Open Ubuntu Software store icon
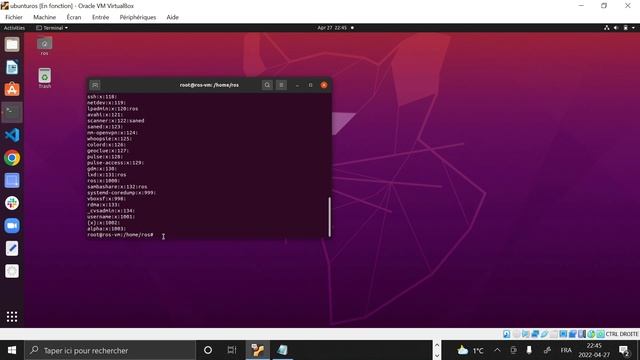640x360 pixels. coord(12,89)
